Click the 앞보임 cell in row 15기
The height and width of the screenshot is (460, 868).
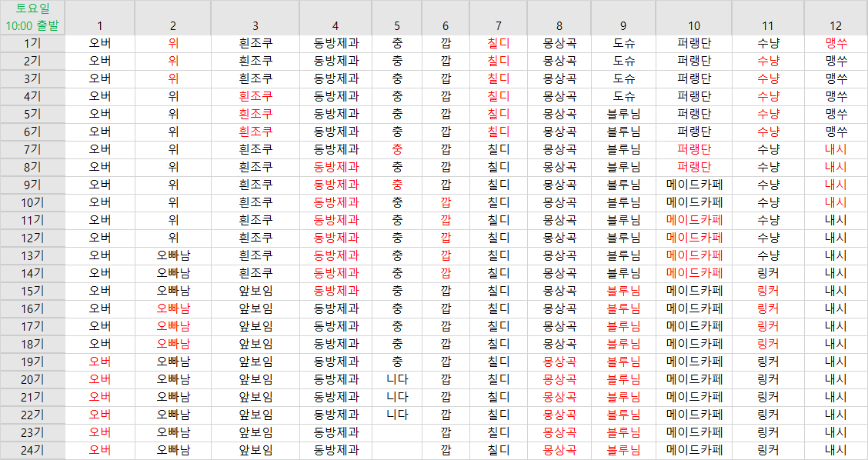point(255,291)
